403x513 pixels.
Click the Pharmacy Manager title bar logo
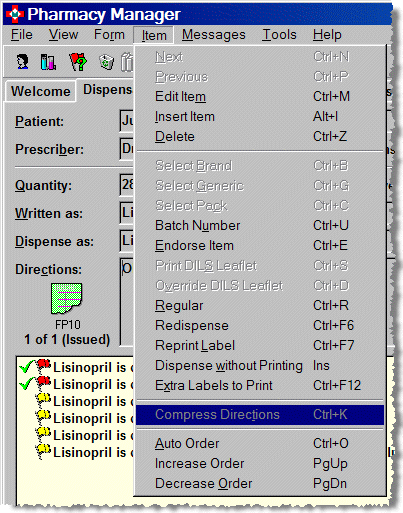[x=15, y=14]
